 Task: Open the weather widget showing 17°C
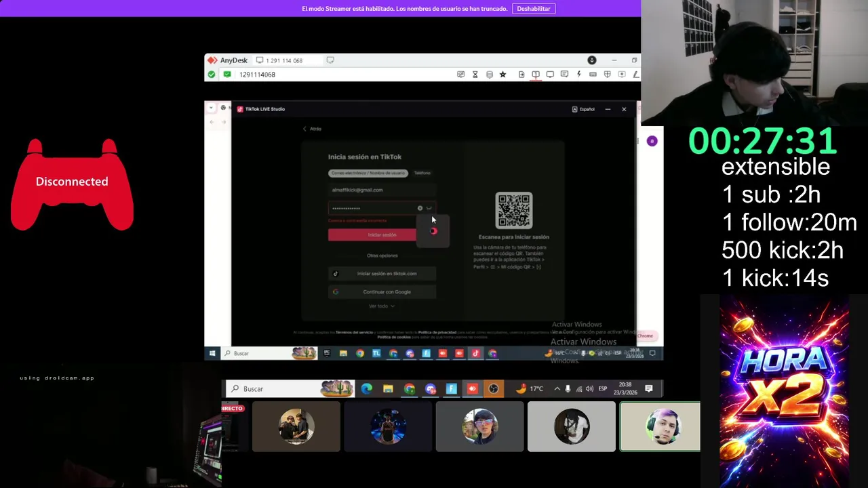(x=529, y=389)
